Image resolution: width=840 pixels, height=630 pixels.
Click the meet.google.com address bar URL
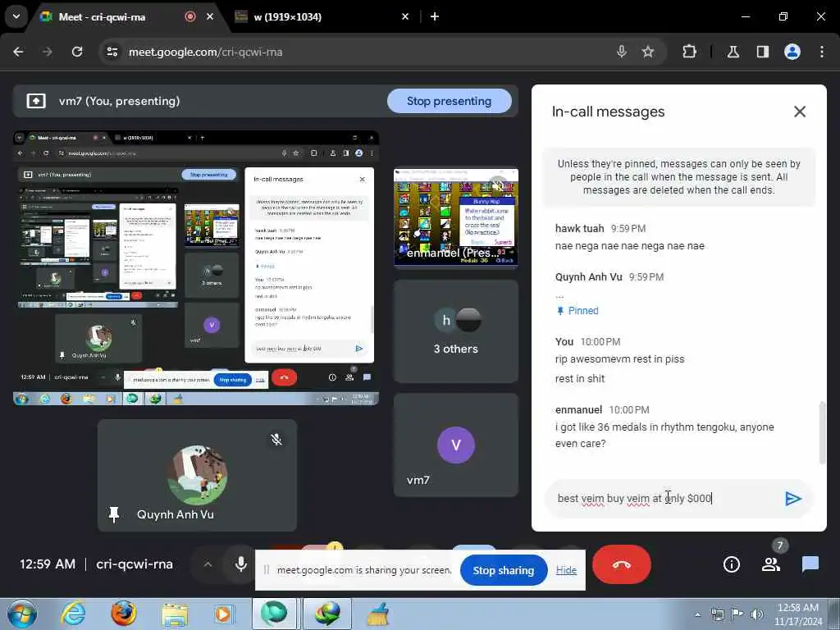[206, 52]
